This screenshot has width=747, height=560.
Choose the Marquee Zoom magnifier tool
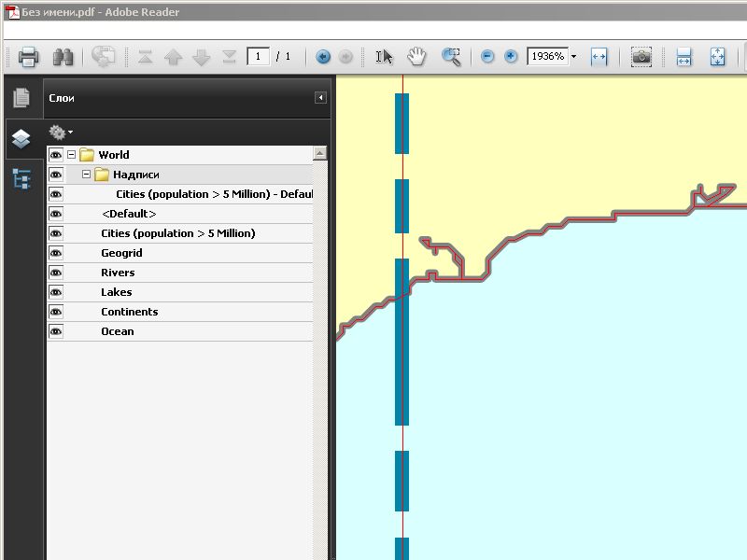[451, 57]
